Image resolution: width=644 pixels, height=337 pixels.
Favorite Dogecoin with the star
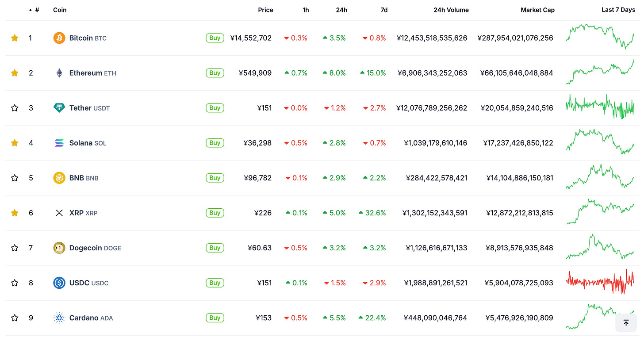(15, 248)
